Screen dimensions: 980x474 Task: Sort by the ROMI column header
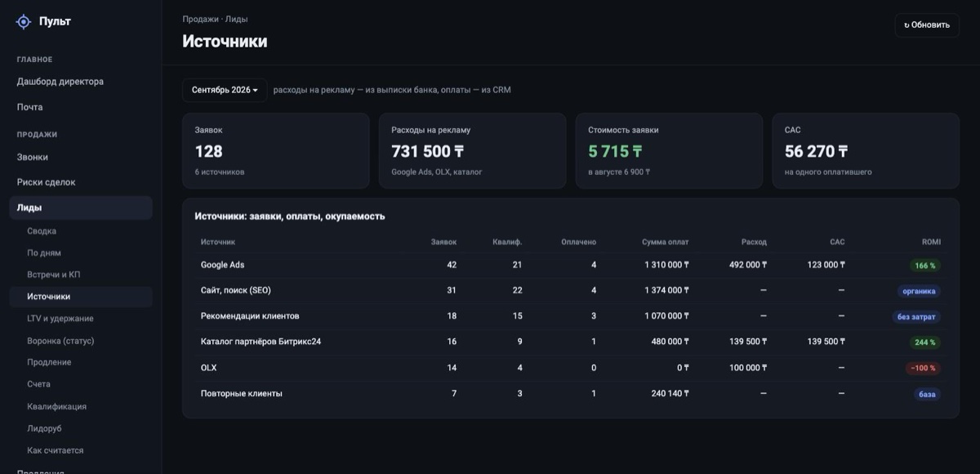point(931,242)
